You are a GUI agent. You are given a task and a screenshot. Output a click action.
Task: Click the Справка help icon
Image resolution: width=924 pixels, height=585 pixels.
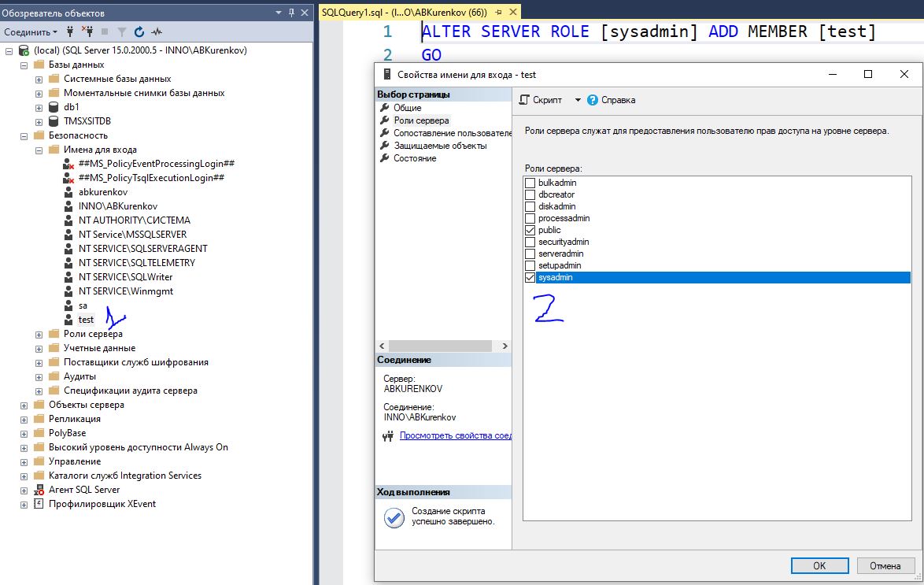593,100
